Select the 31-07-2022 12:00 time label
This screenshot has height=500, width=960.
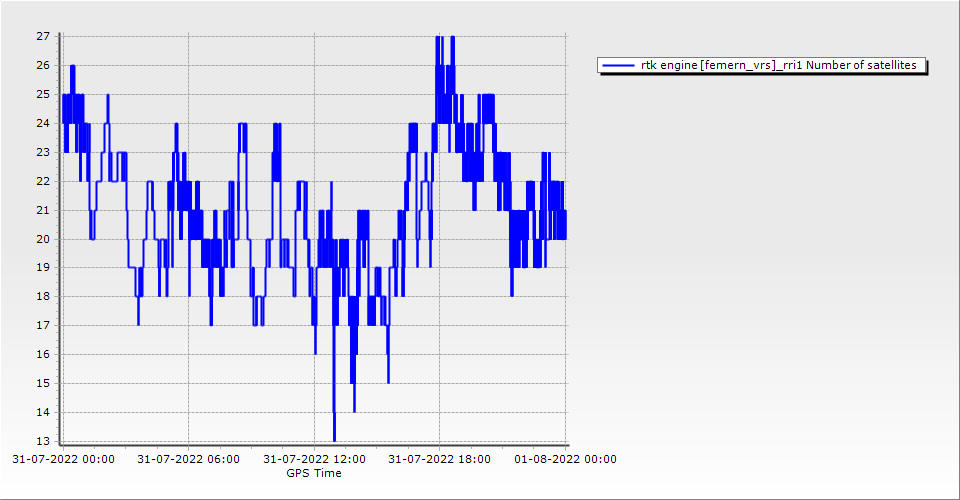coord(314,459)
